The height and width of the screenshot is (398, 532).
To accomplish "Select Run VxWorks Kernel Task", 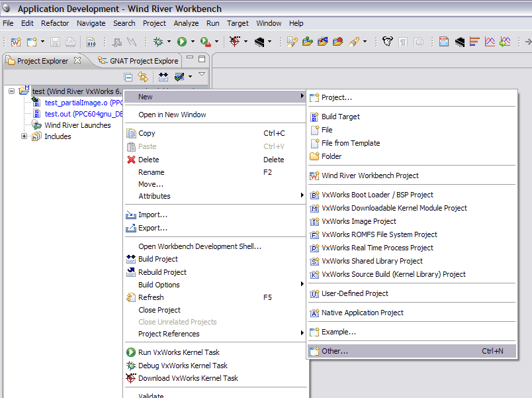I will [x=216, y=352].
